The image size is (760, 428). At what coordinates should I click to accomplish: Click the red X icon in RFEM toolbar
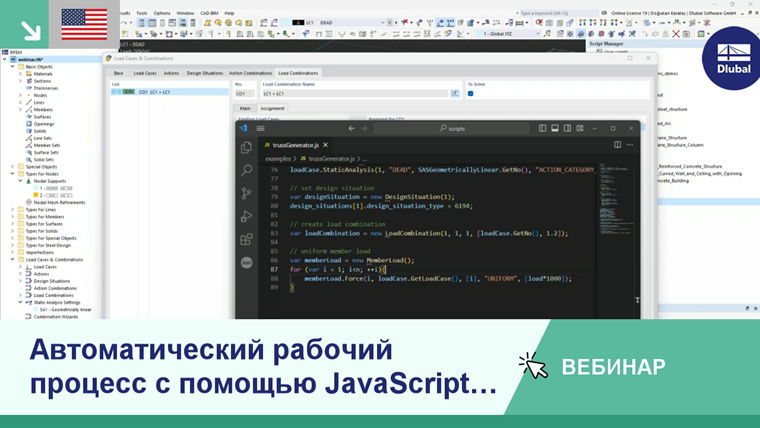pos(676,34)
